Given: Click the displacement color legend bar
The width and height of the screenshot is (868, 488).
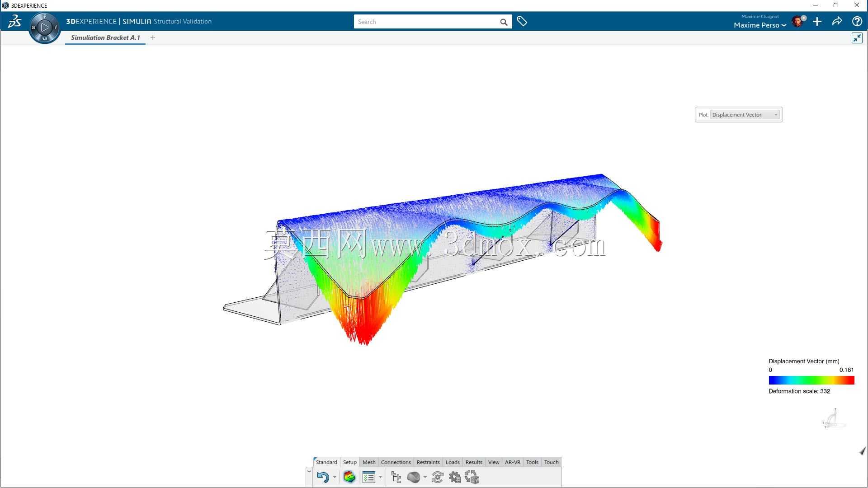Looking at the screenshot, I should point(811,380).
